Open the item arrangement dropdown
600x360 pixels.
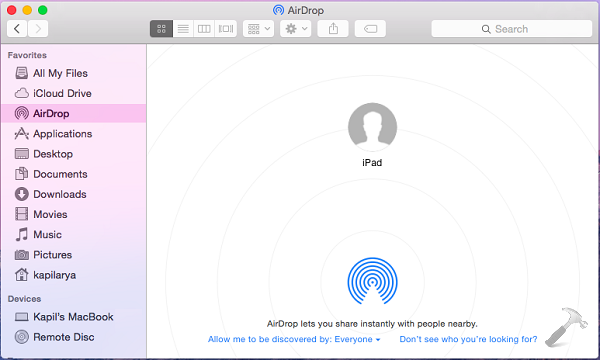pyautogui.click(x=258, y=29)
